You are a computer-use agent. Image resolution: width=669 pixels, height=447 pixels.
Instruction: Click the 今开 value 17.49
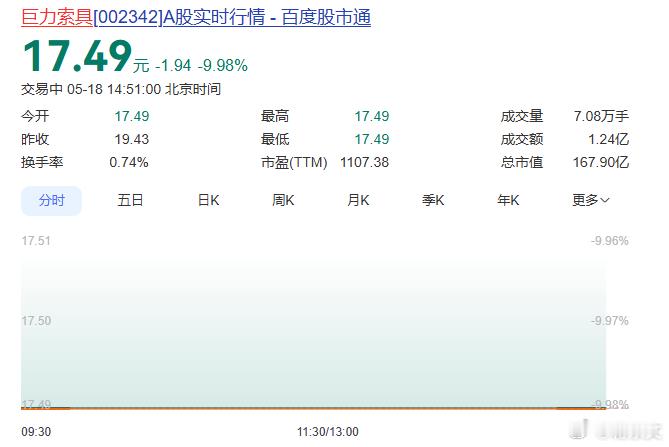(x=131, y=116)
